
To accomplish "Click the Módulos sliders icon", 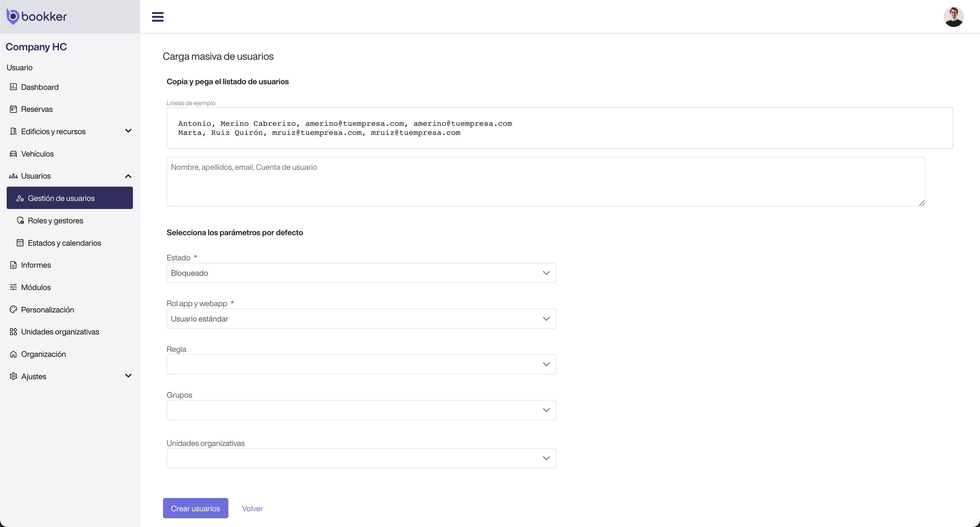I will coord(14,287).
